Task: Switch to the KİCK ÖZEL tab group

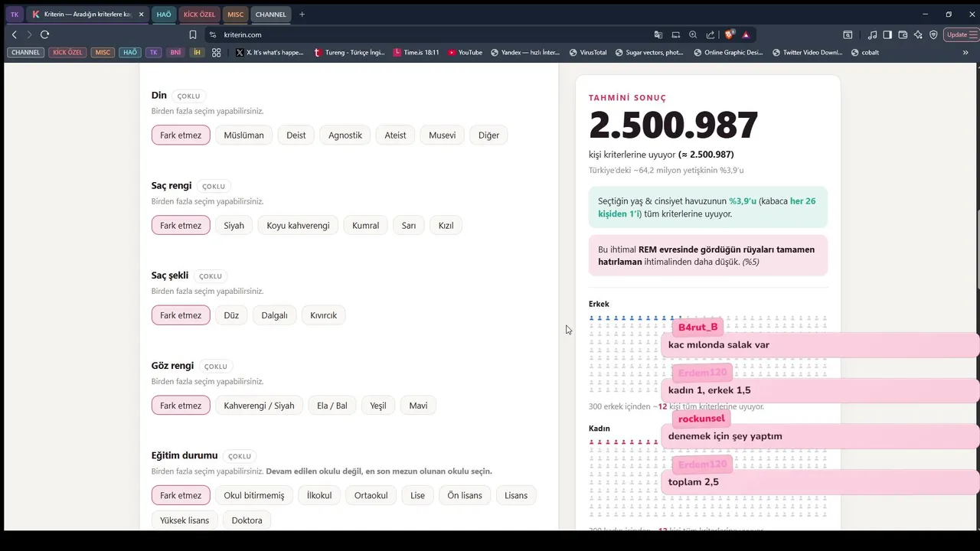Action: click(x=200, y=15)
